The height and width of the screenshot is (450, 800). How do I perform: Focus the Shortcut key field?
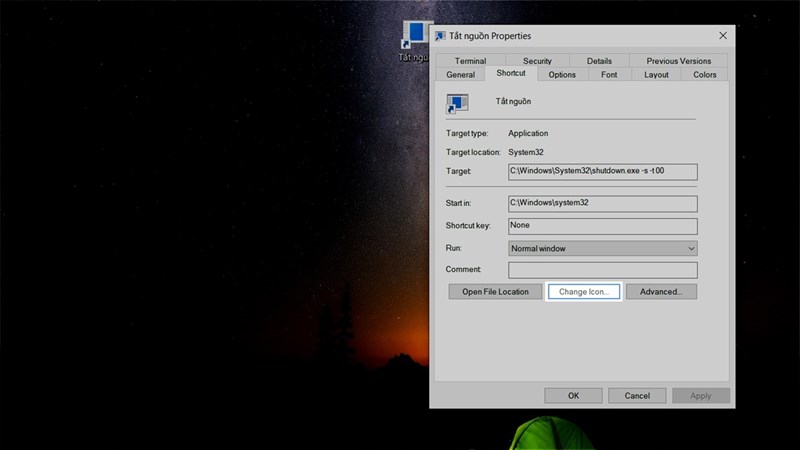point(602,226)
